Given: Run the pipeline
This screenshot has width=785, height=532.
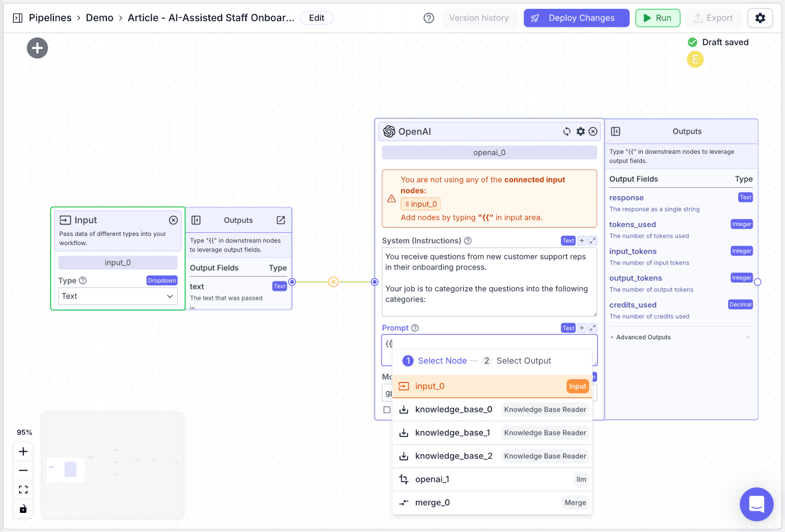Looking at the screenshot, I should 657,18.
